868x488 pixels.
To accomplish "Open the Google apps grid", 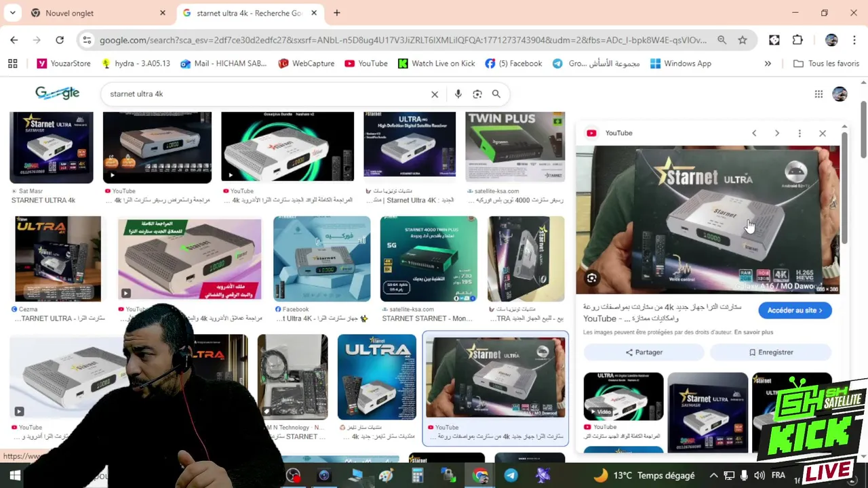I will pyautogui.click(x=818, y=94).
